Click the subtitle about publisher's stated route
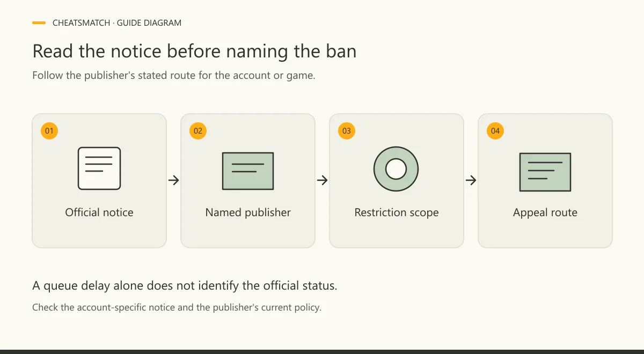 coord(174,75)
